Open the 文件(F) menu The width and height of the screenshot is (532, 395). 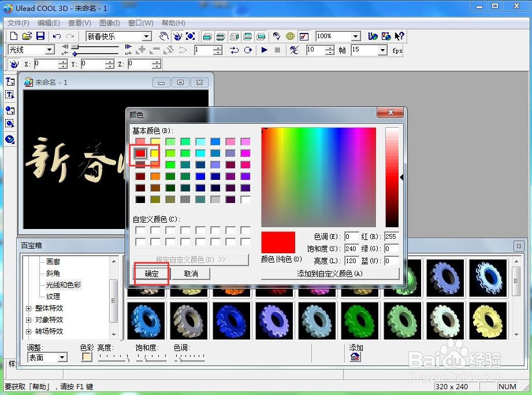coord(18,23)
